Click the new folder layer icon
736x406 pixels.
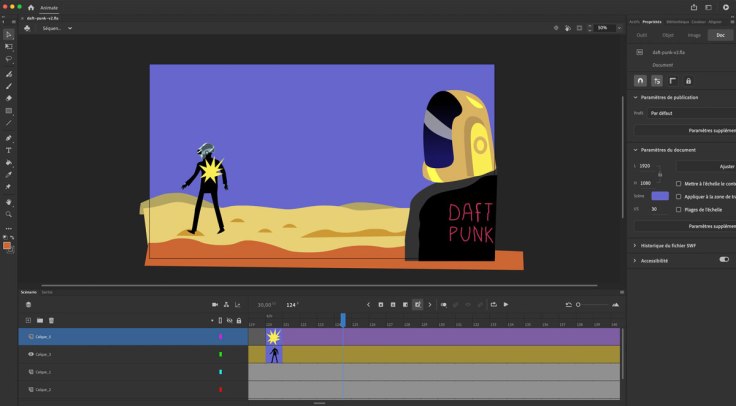(x=40, y=321)
